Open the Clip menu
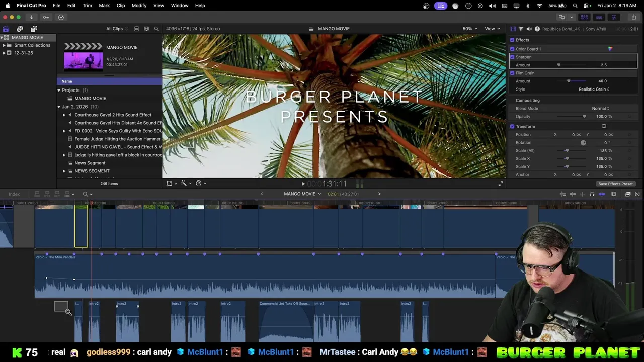The width and height of the screenshot is (644, 362). click(x=121, y=6)
